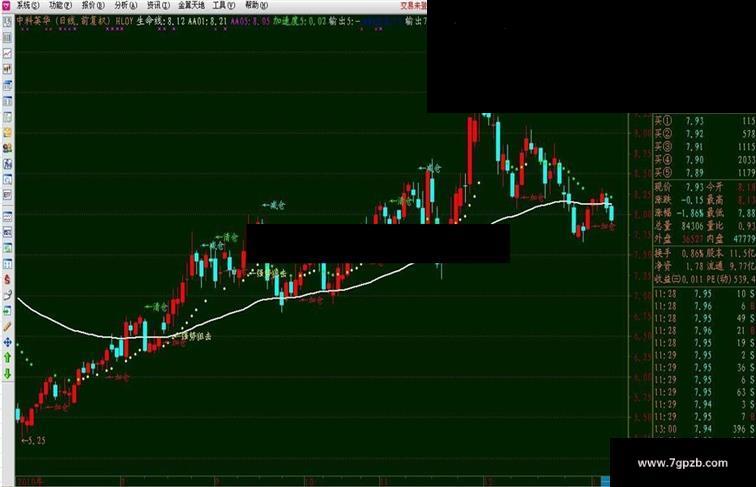Image resolution: width=756 pixels, height=487 pixels.
Task: Click the 2010年 label on the time axis
Action: (x=30, y=481)
